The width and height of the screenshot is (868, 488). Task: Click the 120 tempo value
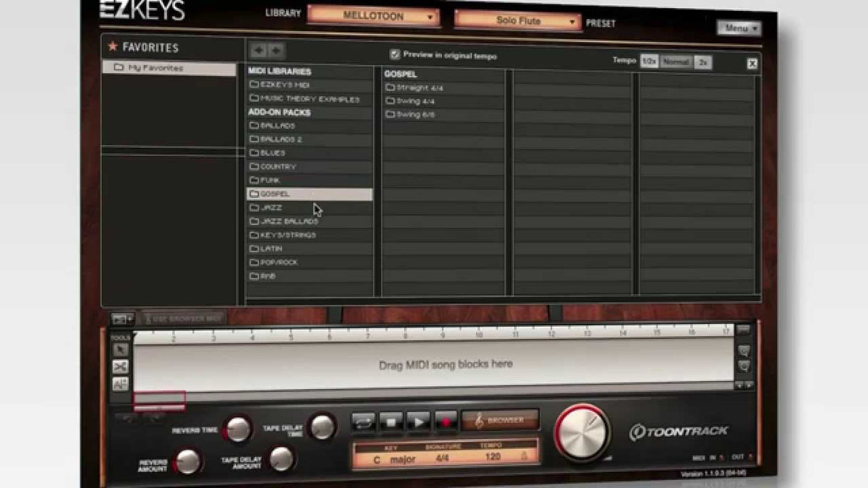(493, 457)
